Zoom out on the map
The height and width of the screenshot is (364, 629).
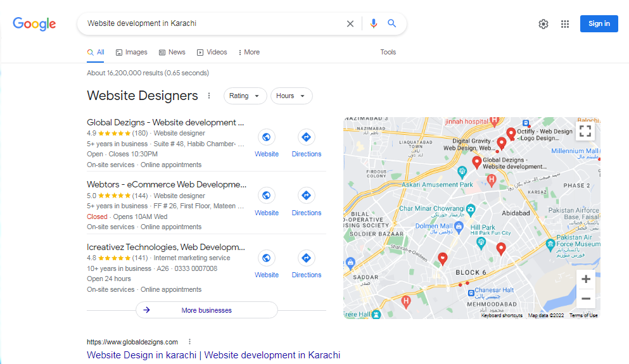coord(586,299)
